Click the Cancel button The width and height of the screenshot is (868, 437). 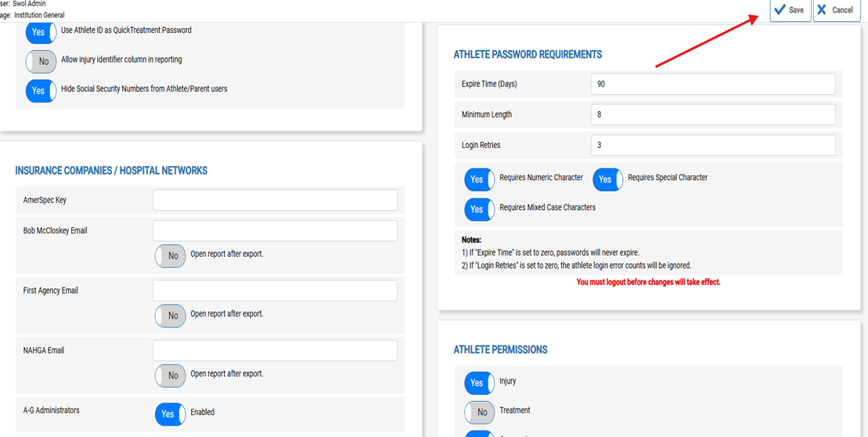click(835, 10)
